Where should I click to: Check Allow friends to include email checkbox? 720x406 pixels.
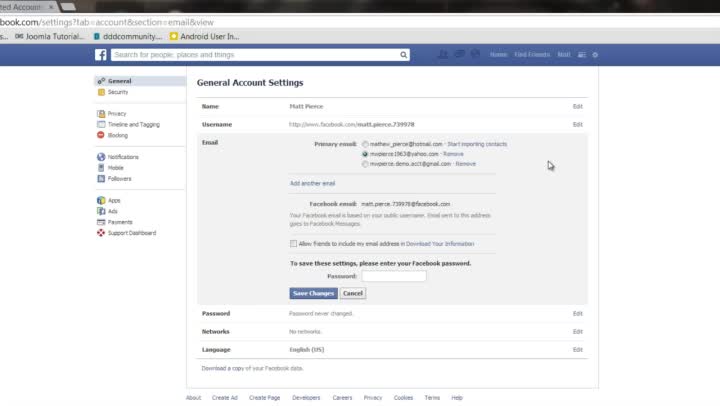pos(293,243)
